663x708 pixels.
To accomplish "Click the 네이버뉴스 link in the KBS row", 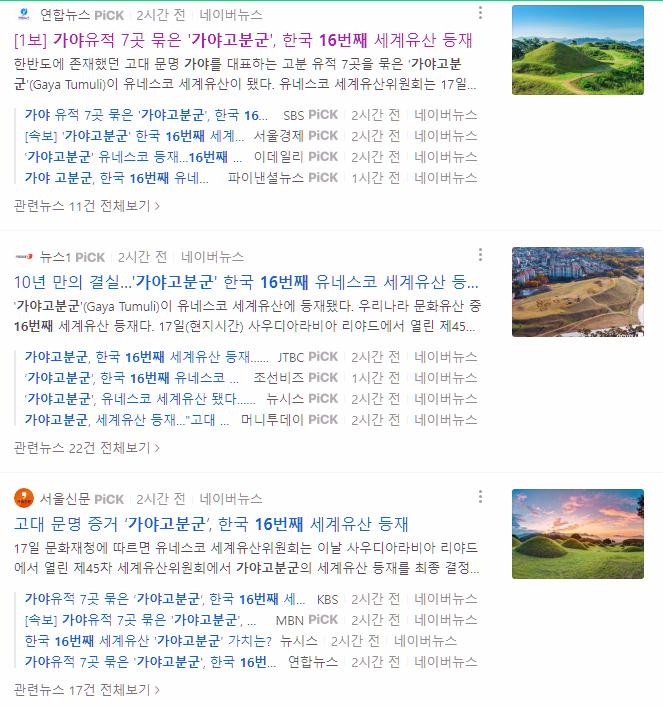I will pos(446,599).
